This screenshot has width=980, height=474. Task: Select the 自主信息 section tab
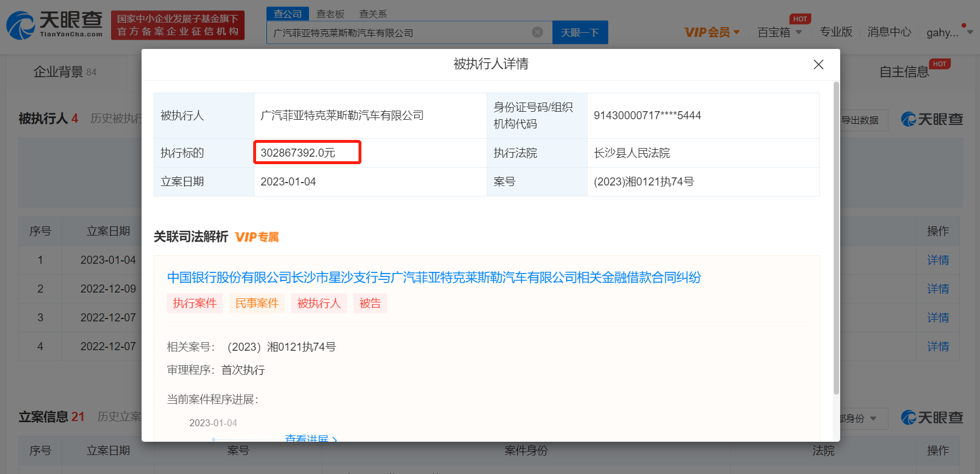tap(904, 72)
